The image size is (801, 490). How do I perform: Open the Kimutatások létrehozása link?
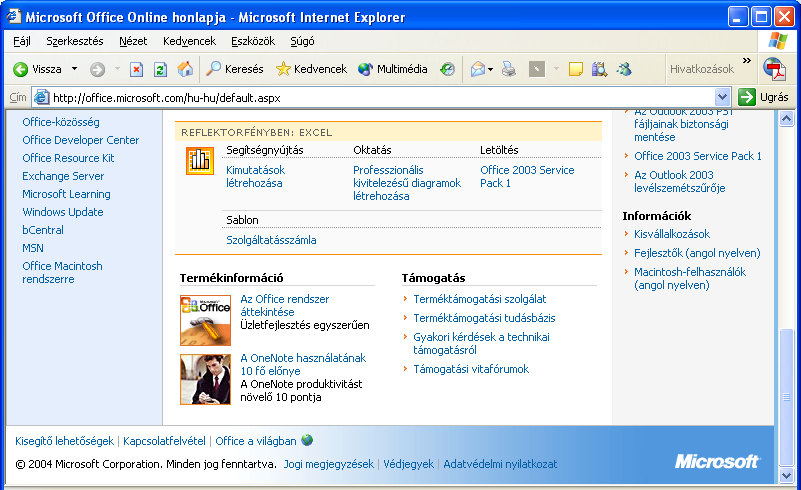click(x=255, y=176)
